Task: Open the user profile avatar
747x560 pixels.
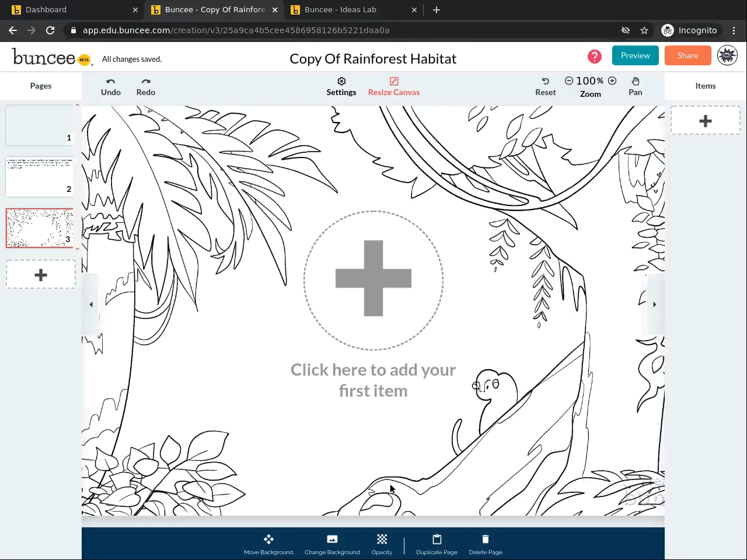Action: point(727,55)
